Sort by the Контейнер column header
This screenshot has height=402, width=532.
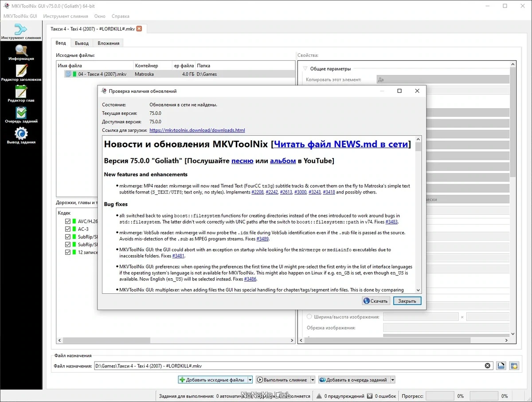tap(153, 66)
